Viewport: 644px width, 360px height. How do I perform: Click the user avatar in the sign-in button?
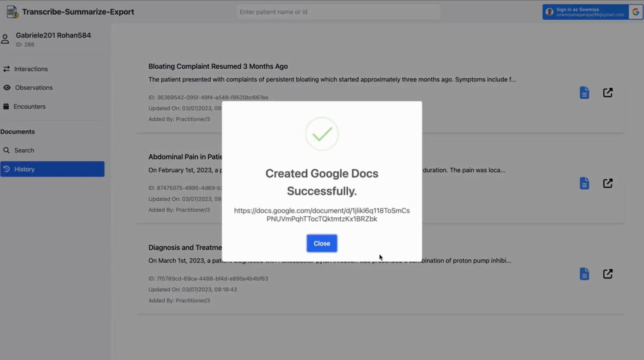pos(549,12)
